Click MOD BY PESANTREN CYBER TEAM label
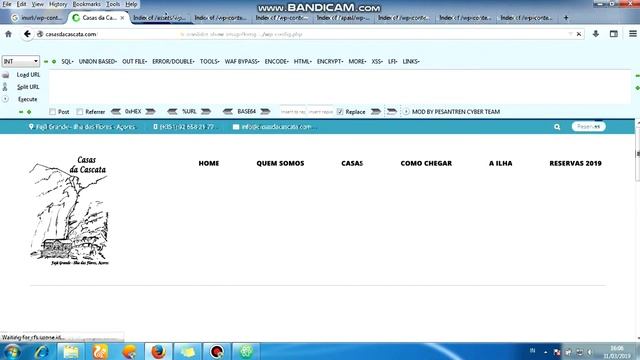Viewport: 640px width, 360px height. (456, 111)
